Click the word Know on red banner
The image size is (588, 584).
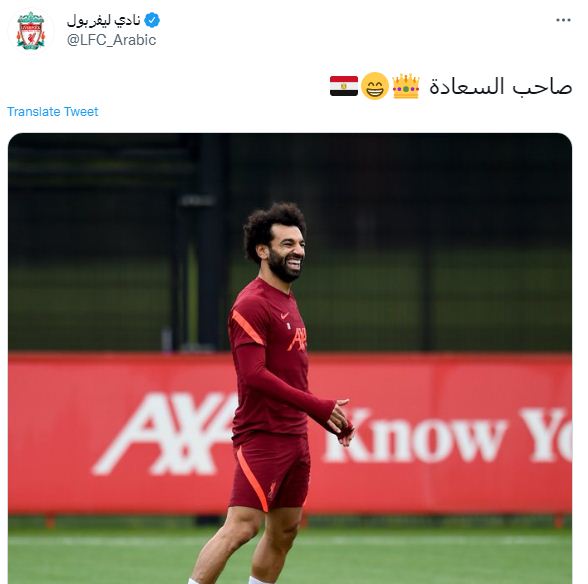click(x=414, y=435)
